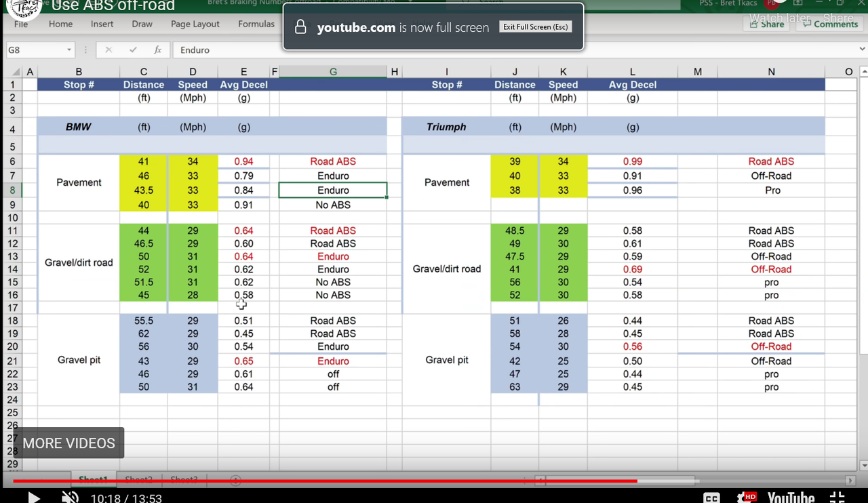Unmute the video sound
The image size is (868, 503).
70,498
